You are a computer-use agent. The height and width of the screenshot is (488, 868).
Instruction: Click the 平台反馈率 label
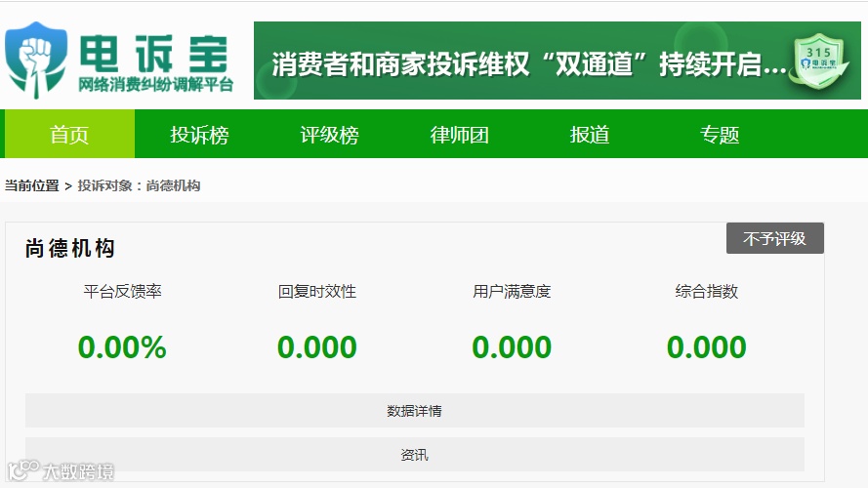[x=122, y=292]
